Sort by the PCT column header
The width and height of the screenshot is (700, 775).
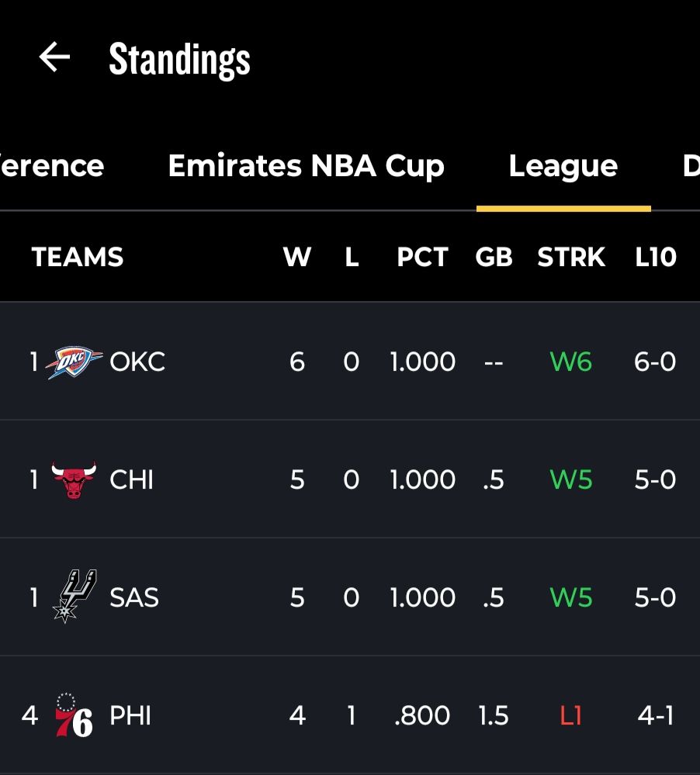[x=422, y=257]
